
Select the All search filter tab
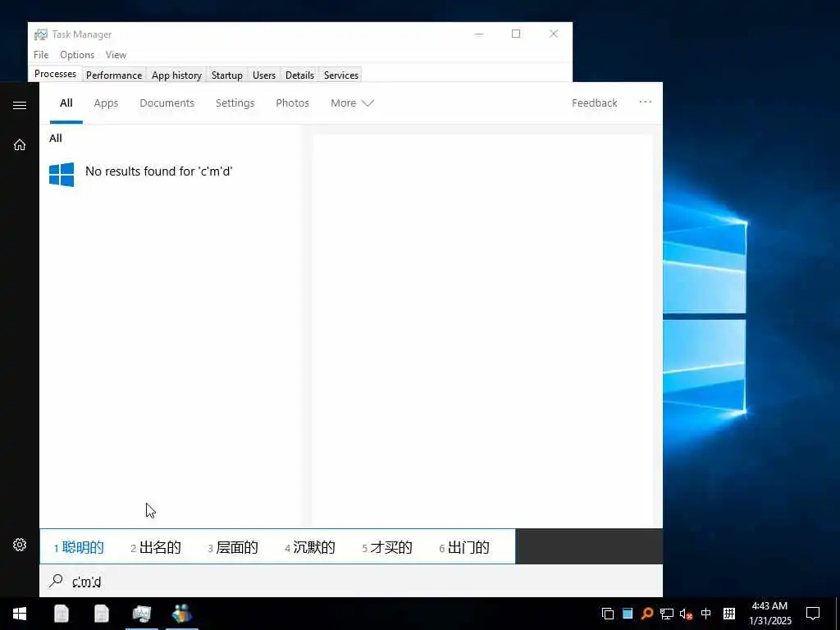66,103
